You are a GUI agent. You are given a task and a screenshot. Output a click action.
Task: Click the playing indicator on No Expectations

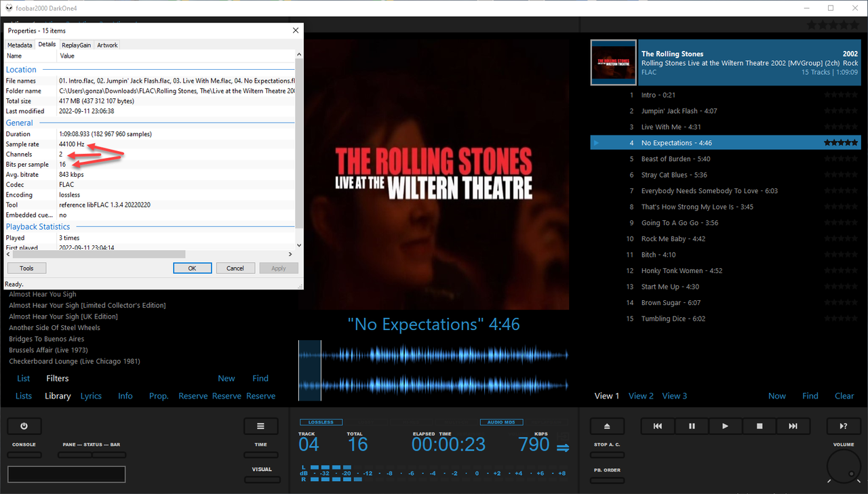[596, 143]
